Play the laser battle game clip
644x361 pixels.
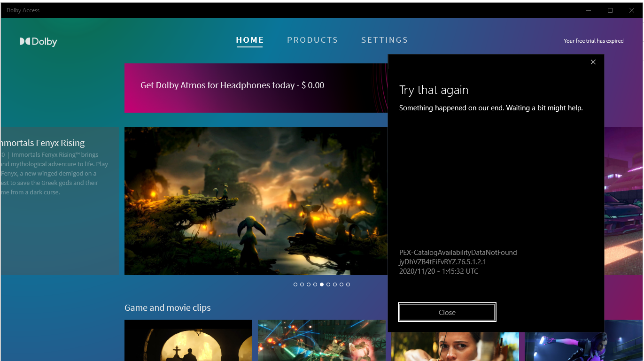pos(322,340)
